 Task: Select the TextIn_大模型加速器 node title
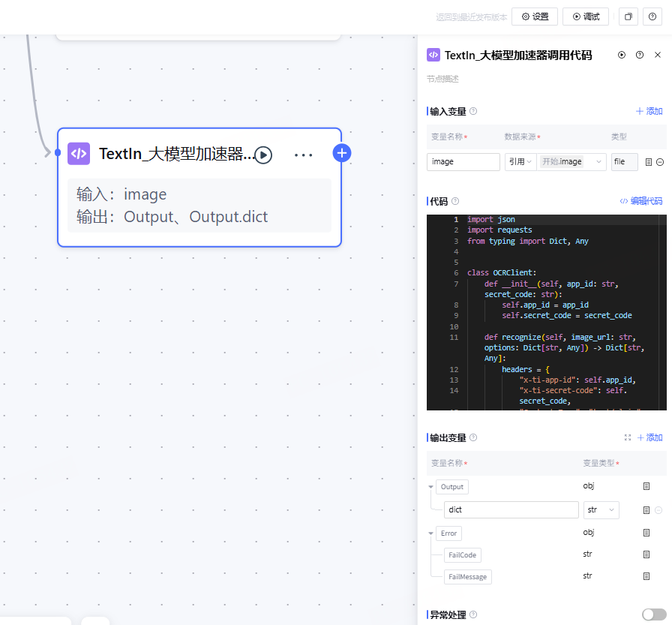pos(177,154)
